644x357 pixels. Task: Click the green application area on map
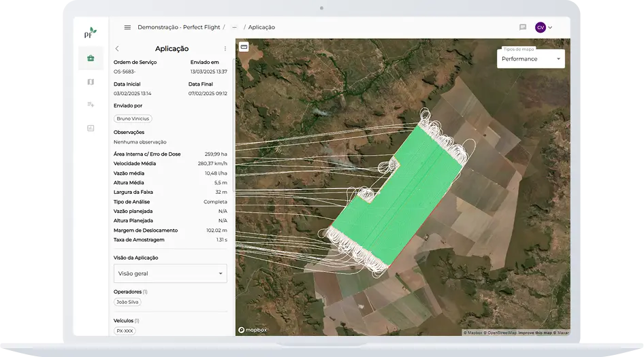tap(398, 197)
